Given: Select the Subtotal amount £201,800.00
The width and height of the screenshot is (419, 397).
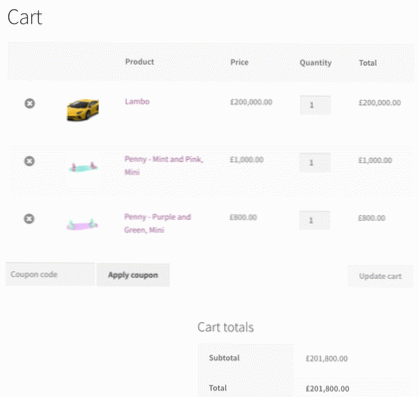Looking at the screenshot, I should click(x=327, y=359).
